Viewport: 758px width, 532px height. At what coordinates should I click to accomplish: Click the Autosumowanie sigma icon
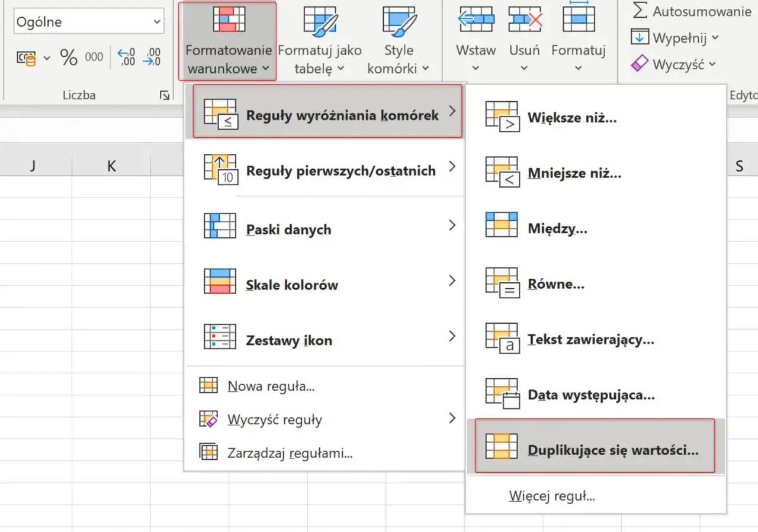click(641, 10)
